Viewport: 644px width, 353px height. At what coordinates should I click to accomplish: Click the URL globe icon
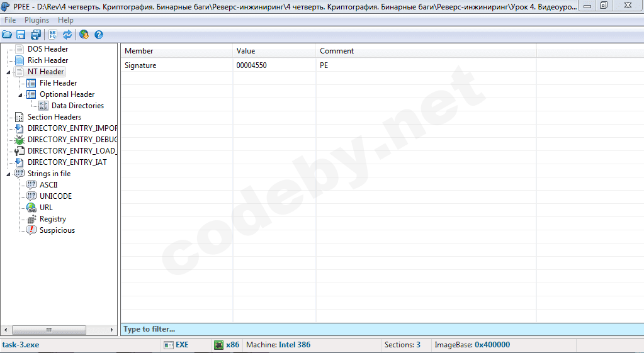click(x=31, y=208)
